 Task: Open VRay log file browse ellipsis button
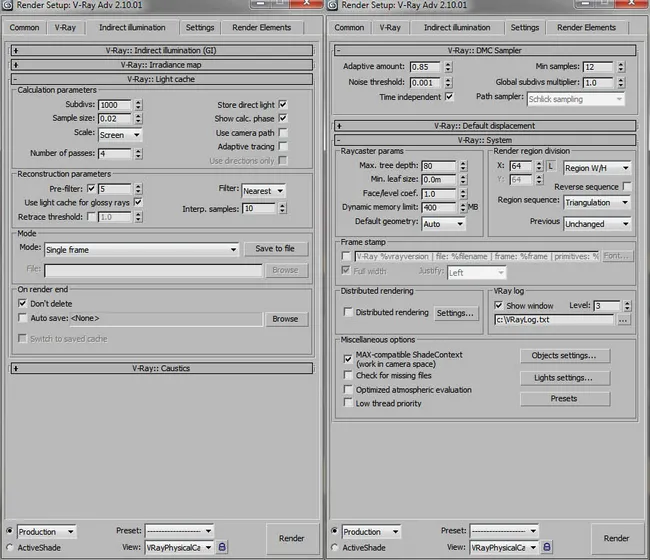coord(623,320)
